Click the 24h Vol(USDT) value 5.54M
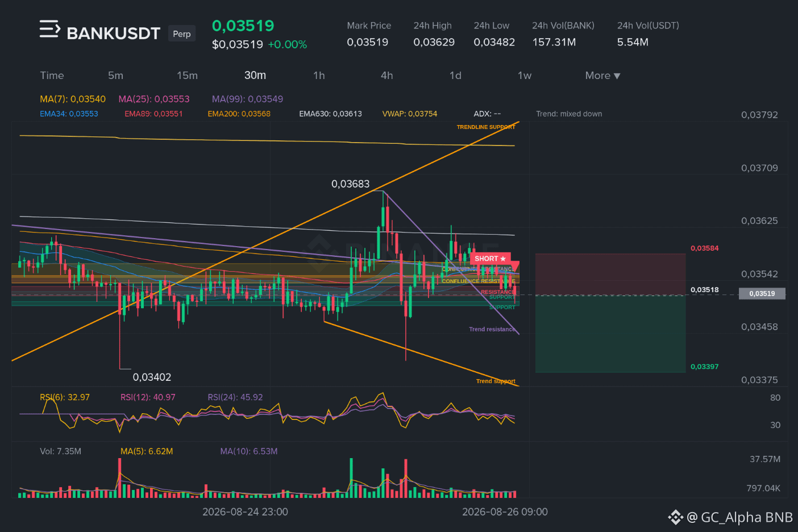The image size is (798, 532). point(633,42)
